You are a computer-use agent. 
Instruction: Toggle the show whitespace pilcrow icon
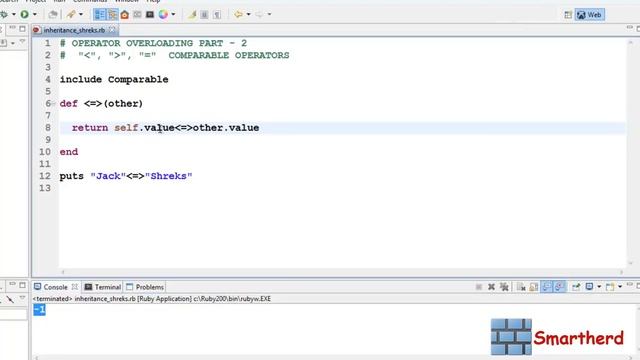click(x=217, y=15)
